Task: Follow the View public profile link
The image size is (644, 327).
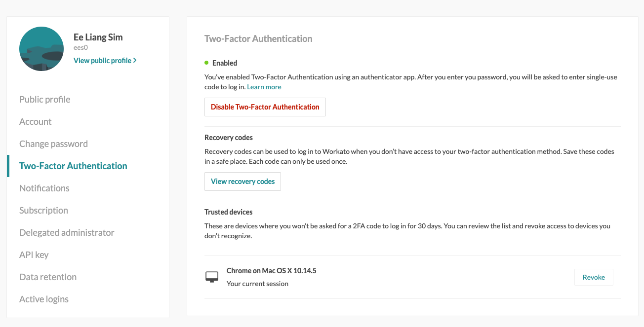Action: tap(102, 60)
